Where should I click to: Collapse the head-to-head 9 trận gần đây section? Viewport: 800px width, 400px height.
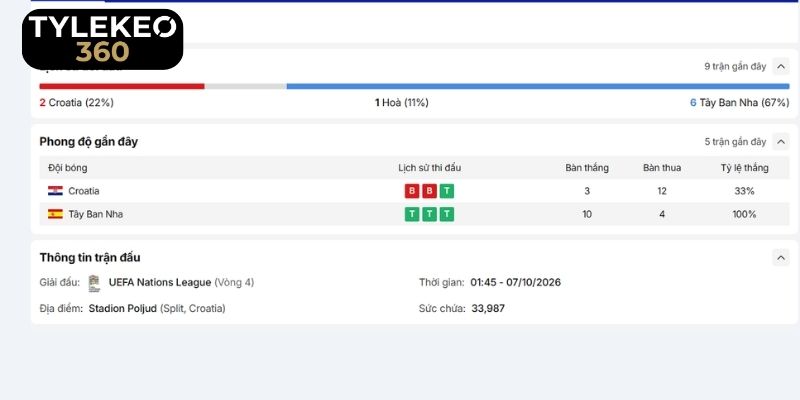click(x=781, y=66)
